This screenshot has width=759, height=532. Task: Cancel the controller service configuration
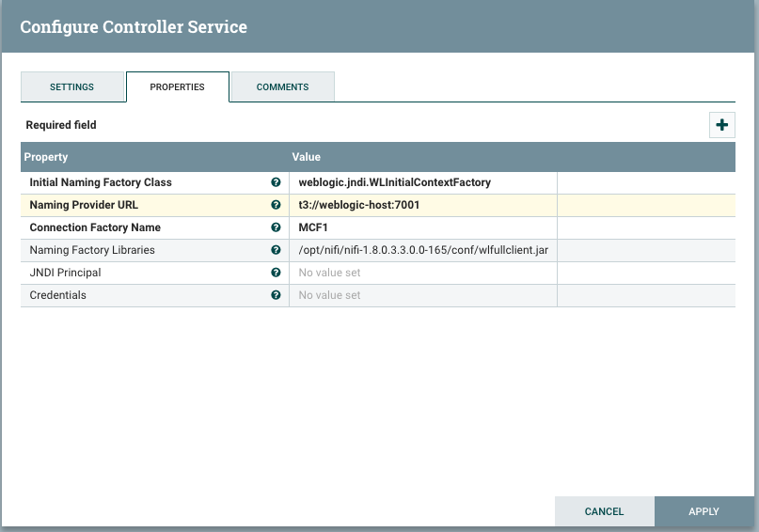pos(604,511)
